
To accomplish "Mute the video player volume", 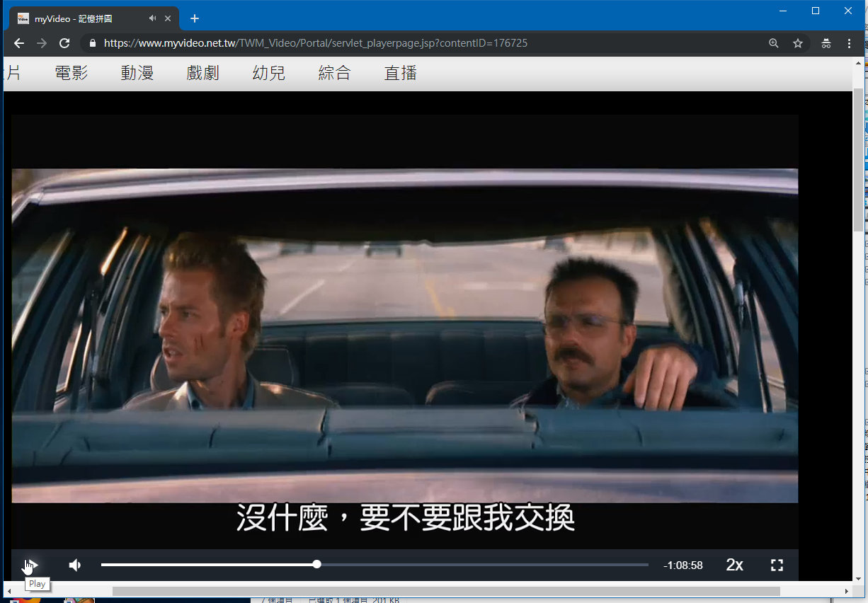I will point(75,565).
